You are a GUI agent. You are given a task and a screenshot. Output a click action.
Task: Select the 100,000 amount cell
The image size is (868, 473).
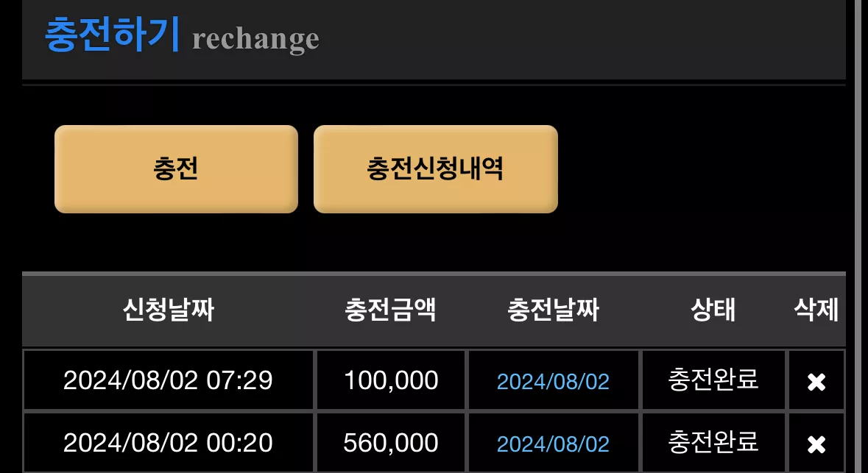tap(391, 380)
